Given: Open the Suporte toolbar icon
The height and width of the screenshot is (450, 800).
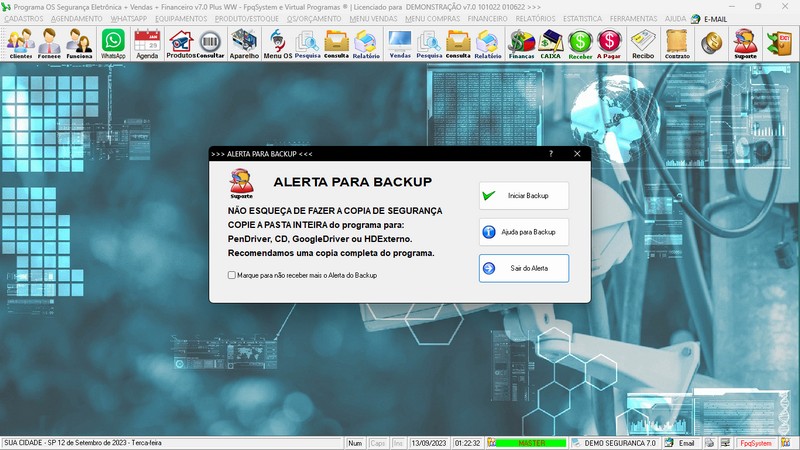Looking at the screenshot, I should [745, 44].
